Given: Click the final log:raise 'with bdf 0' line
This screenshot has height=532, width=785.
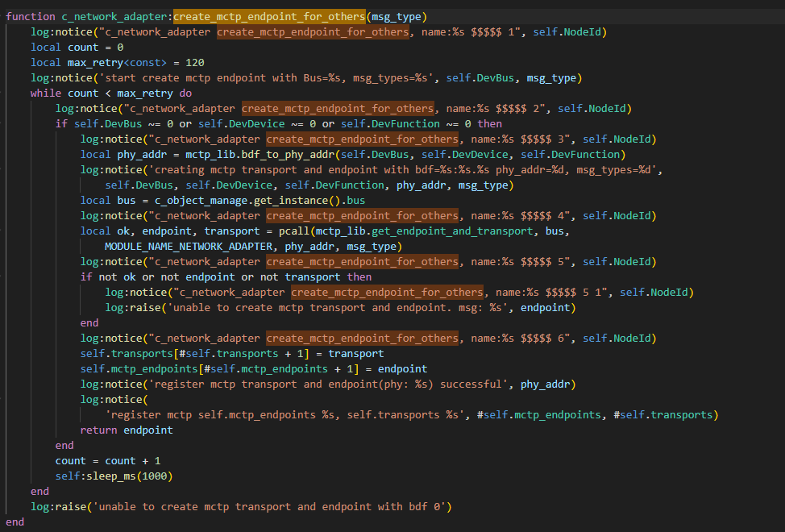Looking at the screenshot, I should pyautogui.click(x=242, y=506).
